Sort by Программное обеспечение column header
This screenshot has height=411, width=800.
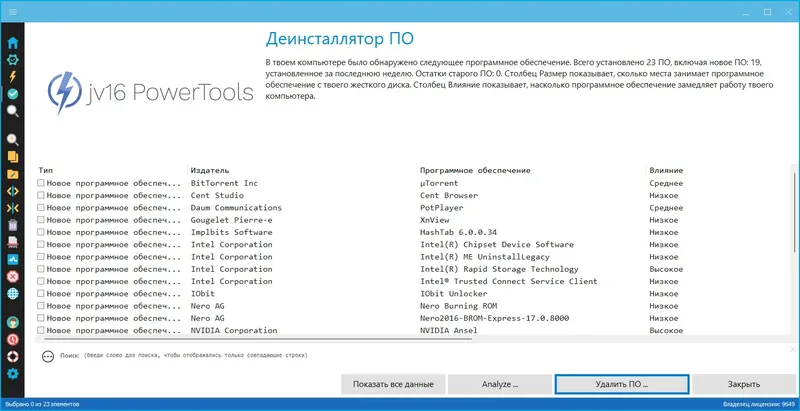tap(475, 170)
